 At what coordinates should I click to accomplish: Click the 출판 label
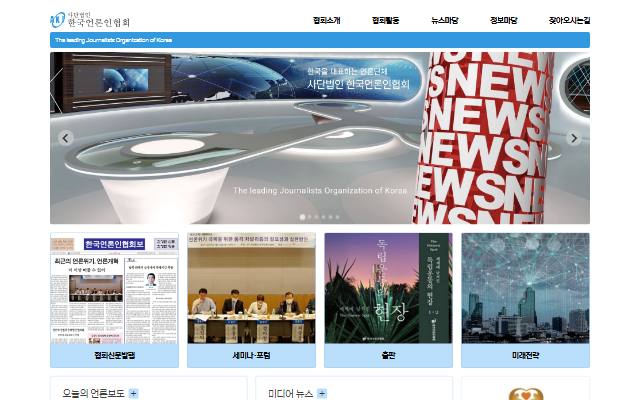tap(389, 356)
